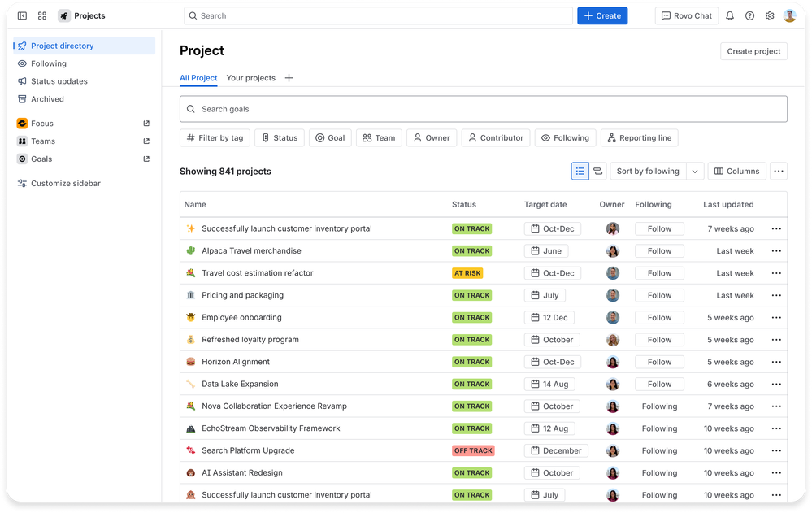Switch to list view icon
This screenshot has width=812, height=513.
pos(580,171)
